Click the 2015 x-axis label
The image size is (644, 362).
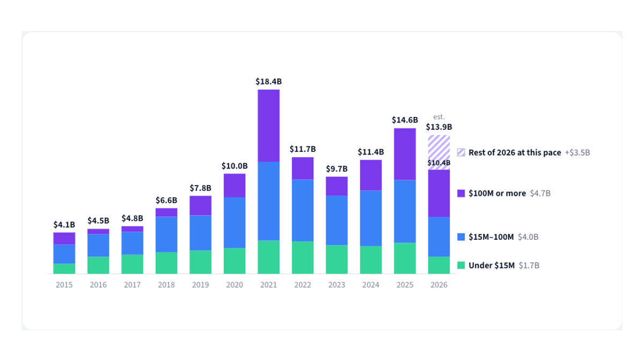64,285
